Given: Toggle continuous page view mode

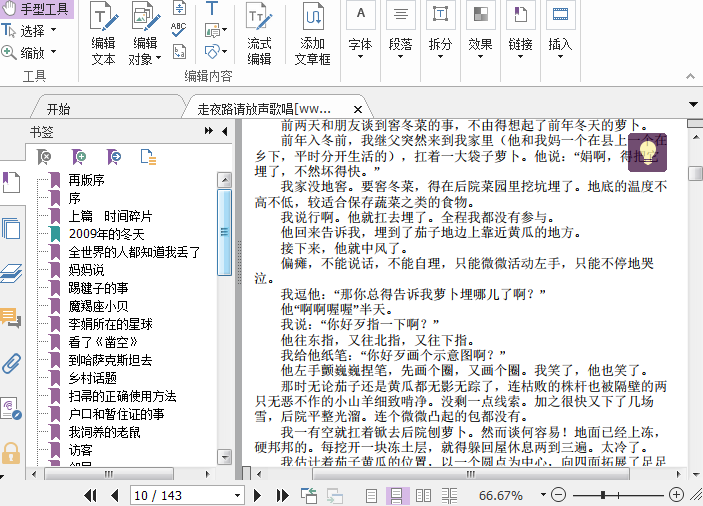Looking at the screenshot, I should coord(397,495).
